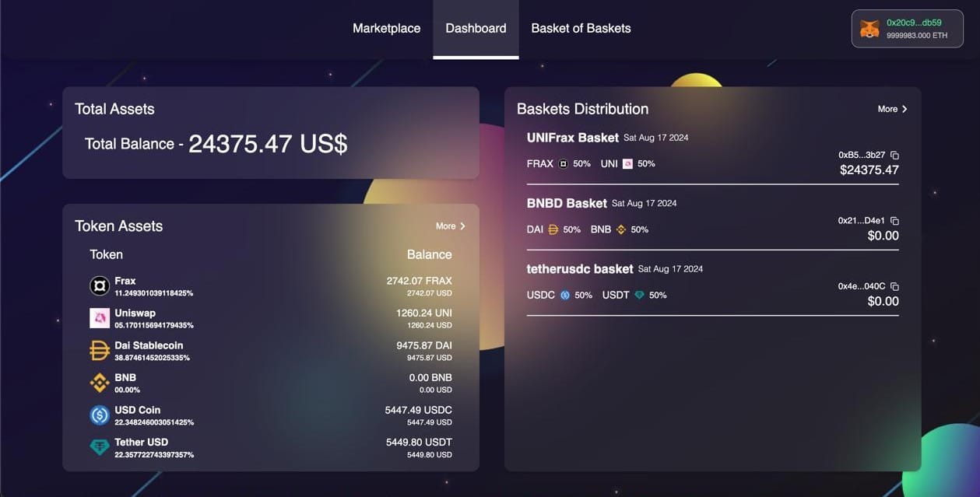Click the Frax percentage 11.249301039118425%
980x497 pixels.
coord(153,293)
